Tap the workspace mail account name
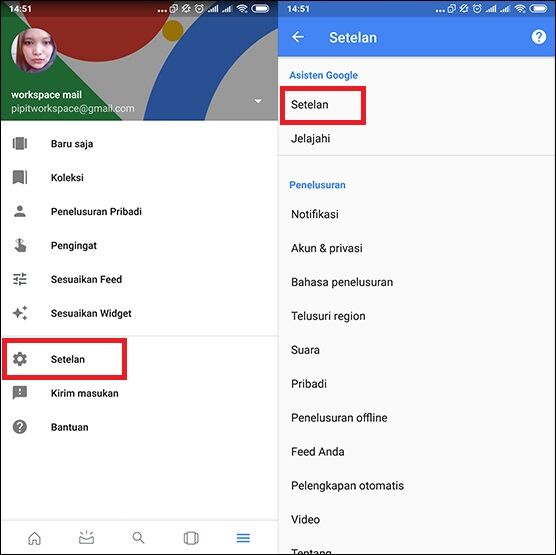556x555 pixels. [46, 95]
